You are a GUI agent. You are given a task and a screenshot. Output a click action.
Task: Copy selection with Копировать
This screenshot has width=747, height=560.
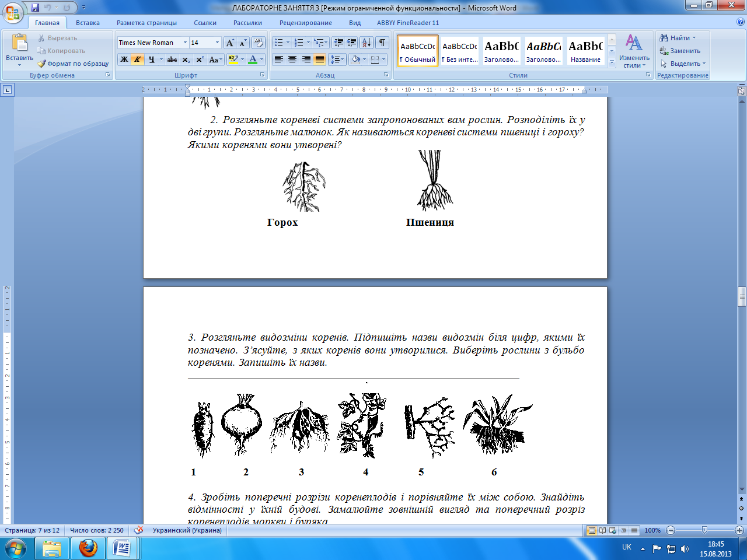tap(61, 51)
